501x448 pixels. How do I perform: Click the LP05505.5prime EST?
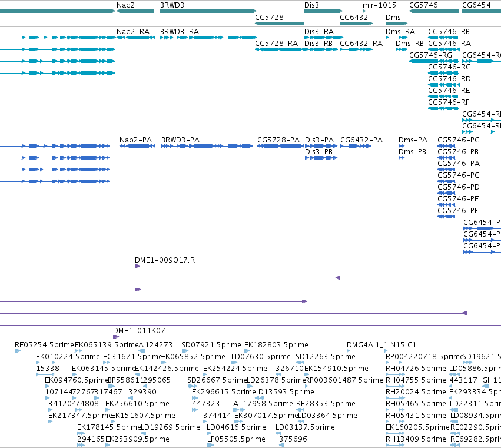(x=210, y=445)
